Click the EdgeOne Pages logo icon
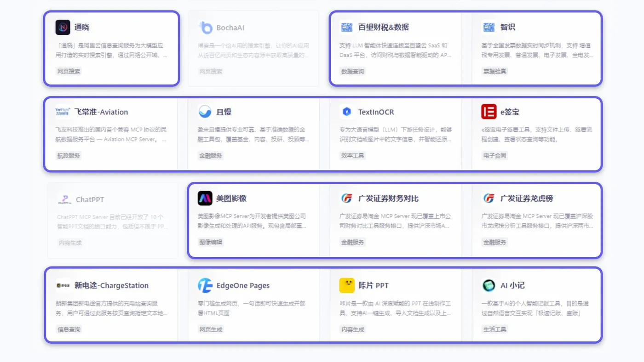 pos(205,285)
